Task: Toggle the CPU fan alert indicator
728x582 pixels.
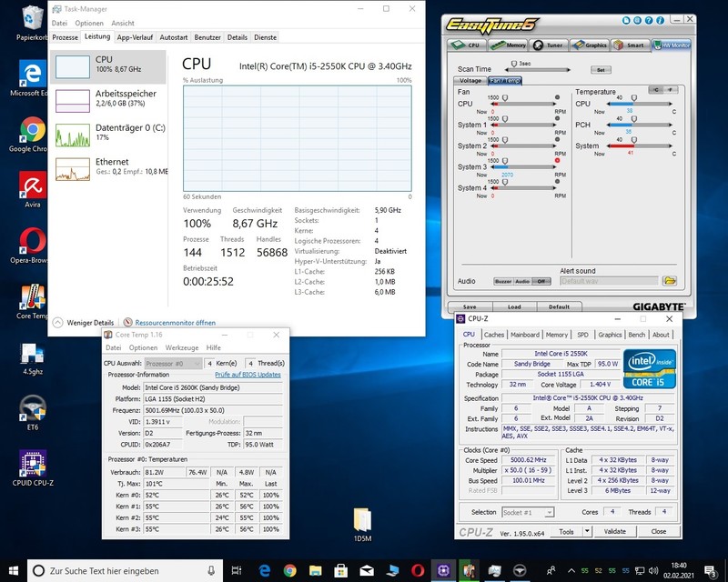Action: tap(557, 97)
